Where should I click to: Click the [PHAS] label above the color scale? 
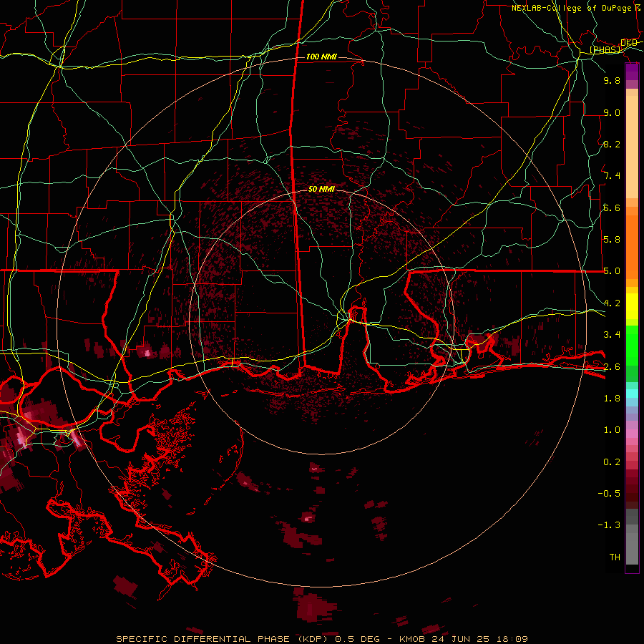(605, 49)
